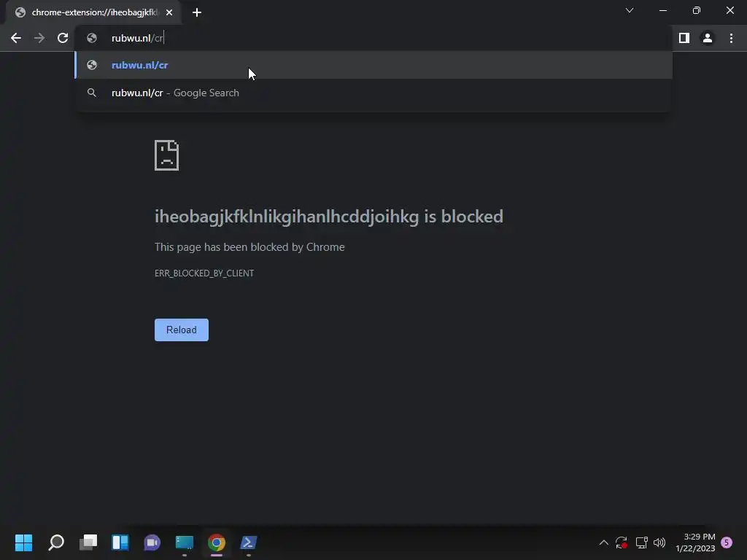
Task: Open a new tab with plus button
Action: [x=197, y=12]
